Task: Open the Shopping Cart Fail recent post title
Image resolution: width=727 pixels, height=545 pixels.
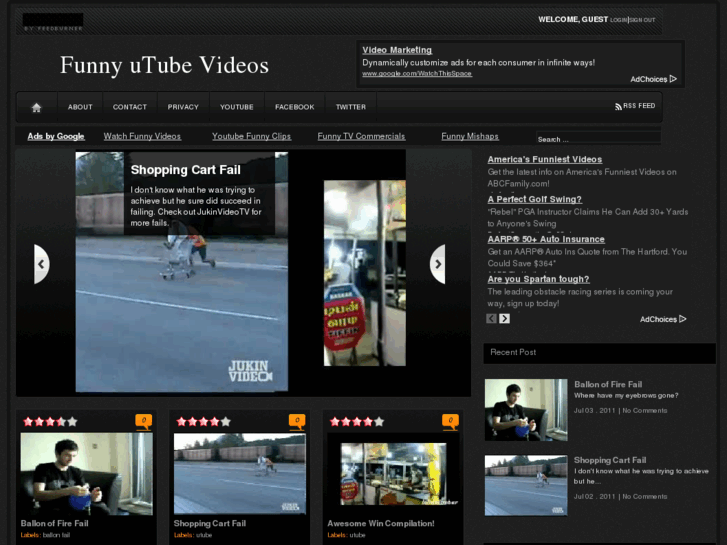Action: pos(610,460)
